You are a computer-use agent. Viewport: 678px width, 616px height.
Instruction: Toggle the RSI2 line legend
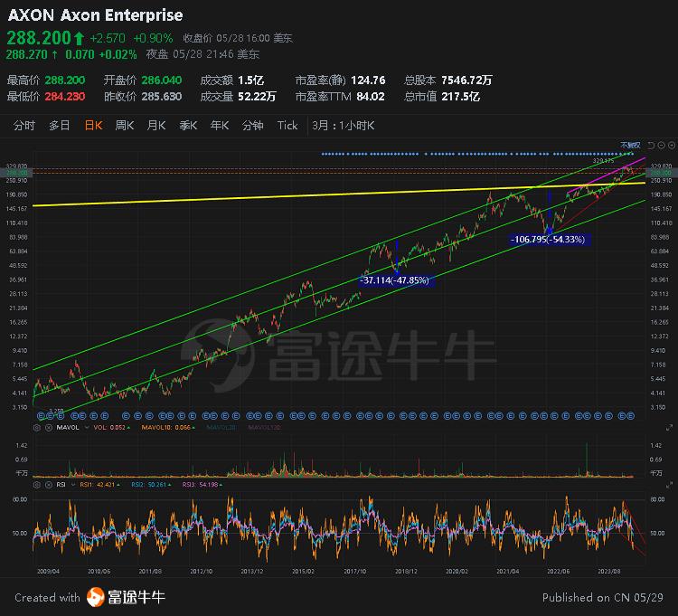pyautogui.click(x=151, y=485)
